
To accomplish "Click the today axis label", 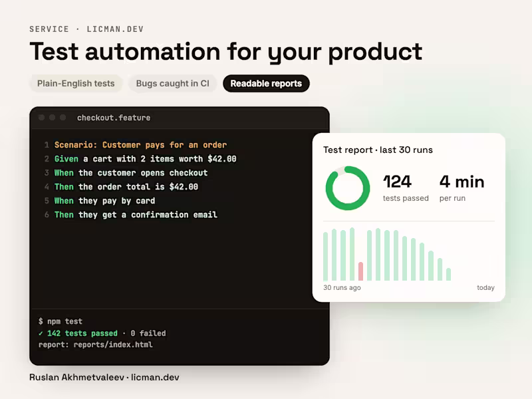I will click(485, 288).
